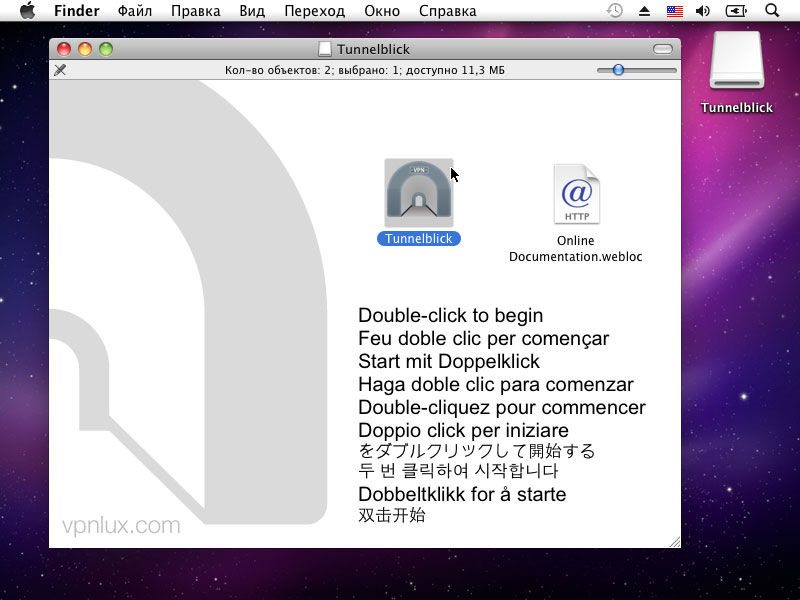Close the Tunnelblick window
This screenshot has height=600, width=800.
(64, 49)
